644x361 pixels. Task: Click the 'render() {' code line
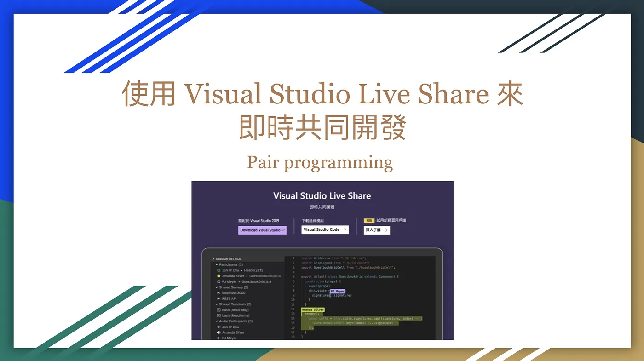(x=313, y=314)
